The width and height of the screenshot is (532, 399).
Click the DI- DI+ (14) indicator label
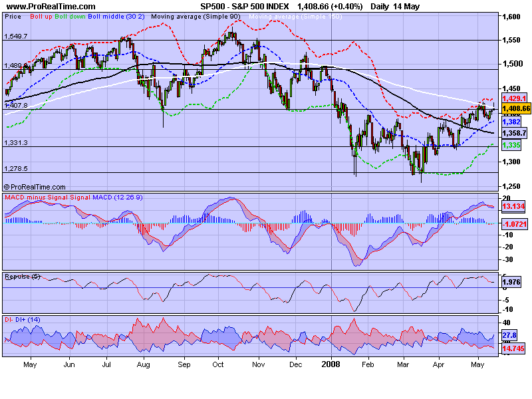point(23,320)
